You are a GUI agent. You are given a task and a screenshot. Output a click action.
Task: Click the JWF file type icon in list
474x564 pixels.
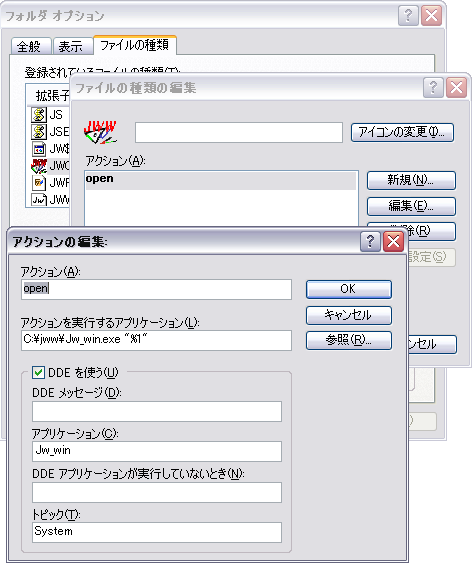39,183
